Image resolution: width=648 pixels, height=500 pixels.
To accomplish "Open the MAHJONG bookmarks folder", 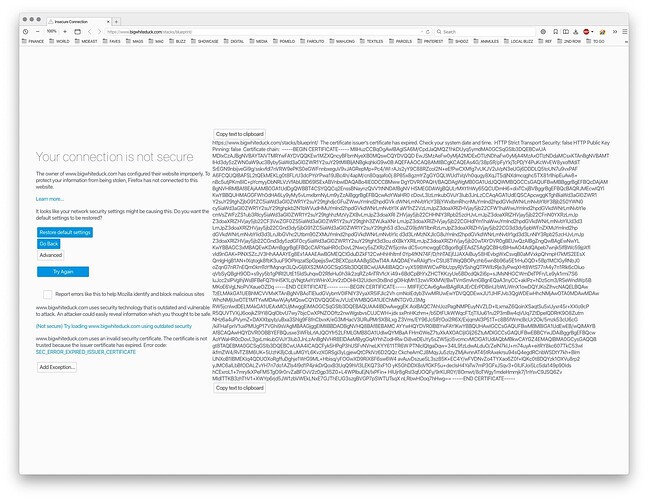I will coord(342,41).
